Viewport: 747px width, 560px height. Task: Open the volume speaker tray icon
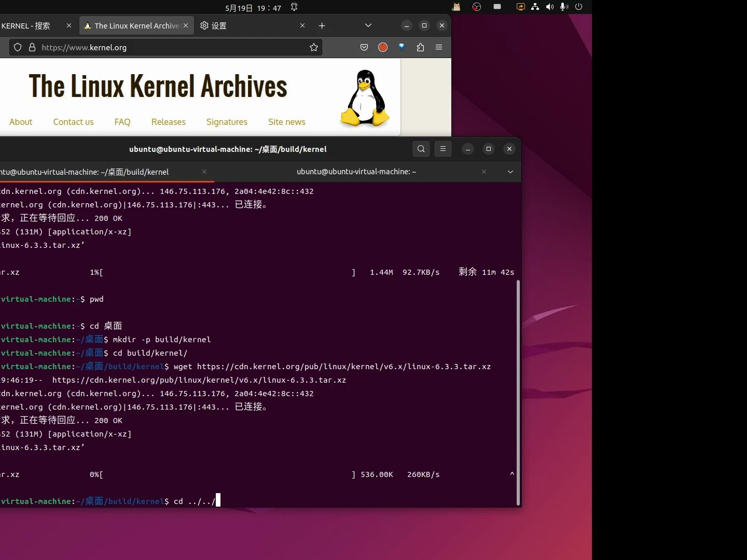(x=550, y=7)
